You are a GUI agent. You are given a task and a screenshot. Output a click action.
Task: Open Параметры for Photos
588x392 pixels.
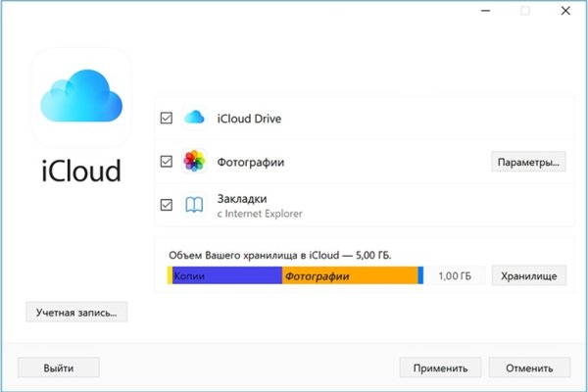pos(528,162)
